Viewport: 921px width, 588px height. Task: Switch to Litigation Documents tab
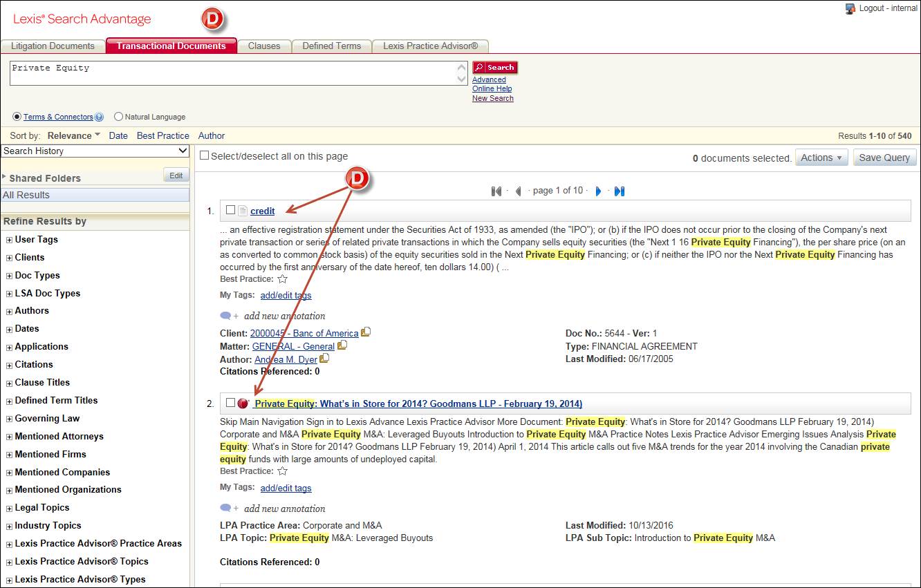point(53,46)
